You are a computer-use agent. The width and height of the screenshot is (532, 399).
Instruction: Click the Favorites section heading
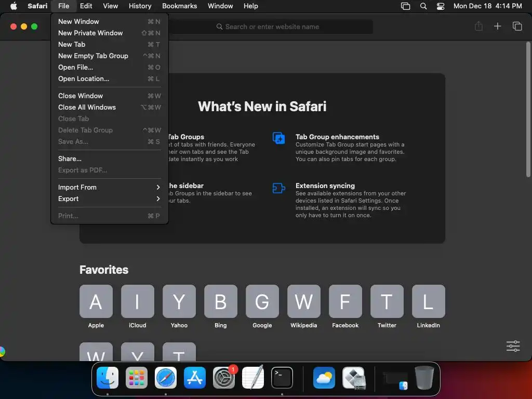(x=104, y=270)
